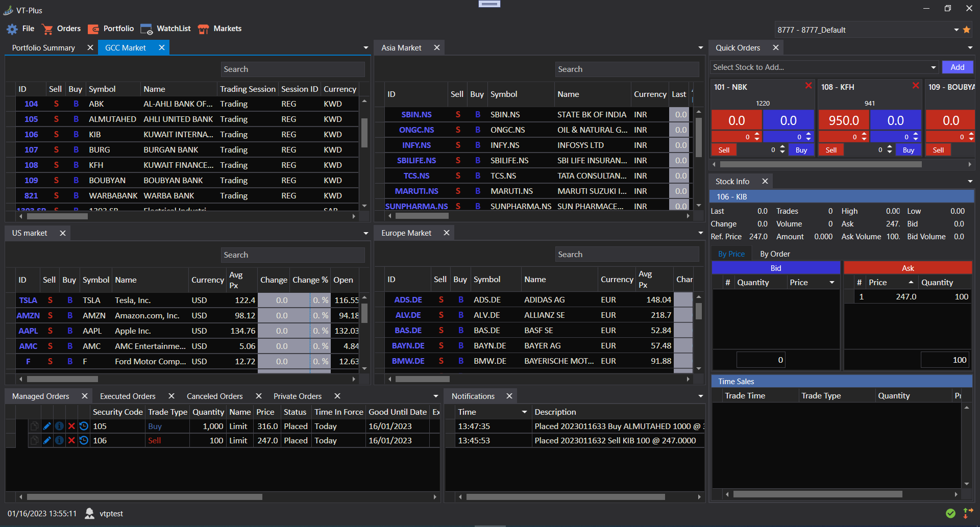Expand the 8777 - 8777_Default account dropdown
980x527 pixels.
tap(956, 30)
